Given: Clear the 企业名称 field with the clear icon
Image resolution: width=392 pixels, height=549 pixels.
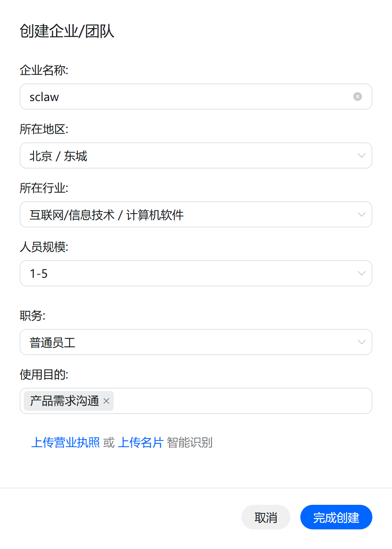Looking at the screenshot, I should pyautogui.click(x=357, y=97).
